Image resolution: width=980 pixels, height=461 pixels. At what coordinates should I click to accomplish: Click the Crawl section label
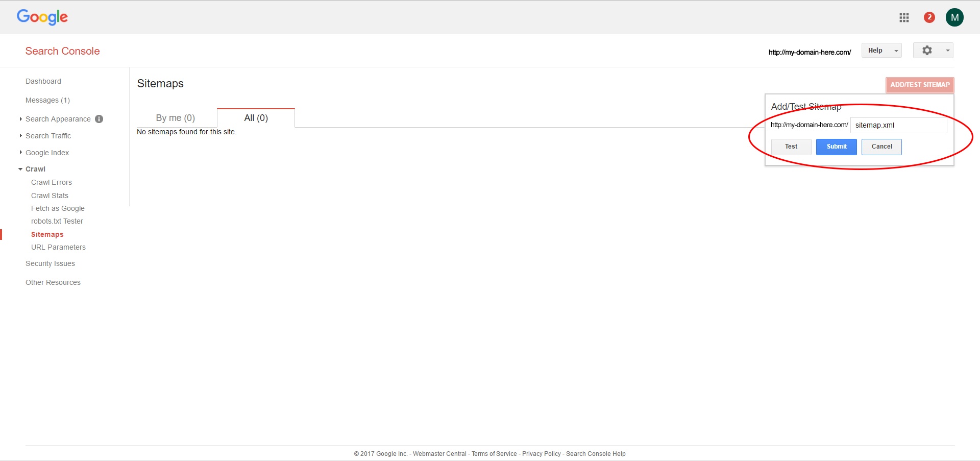click(36, 169)
